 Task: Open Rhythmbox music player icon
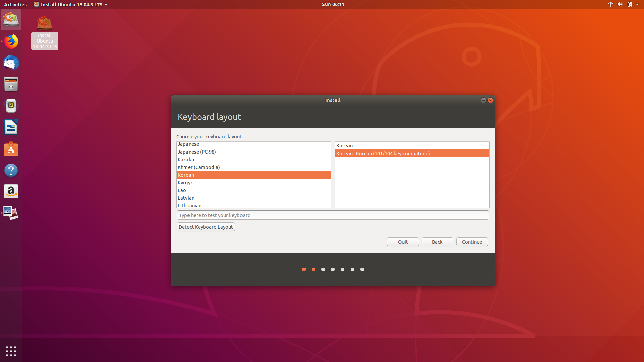(x=11, y=106)
